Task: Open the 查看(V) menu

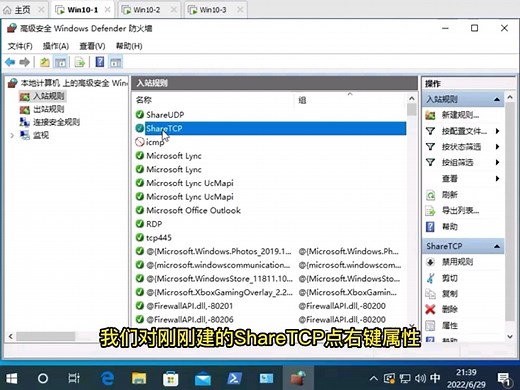Action: (x=92, y=46)
